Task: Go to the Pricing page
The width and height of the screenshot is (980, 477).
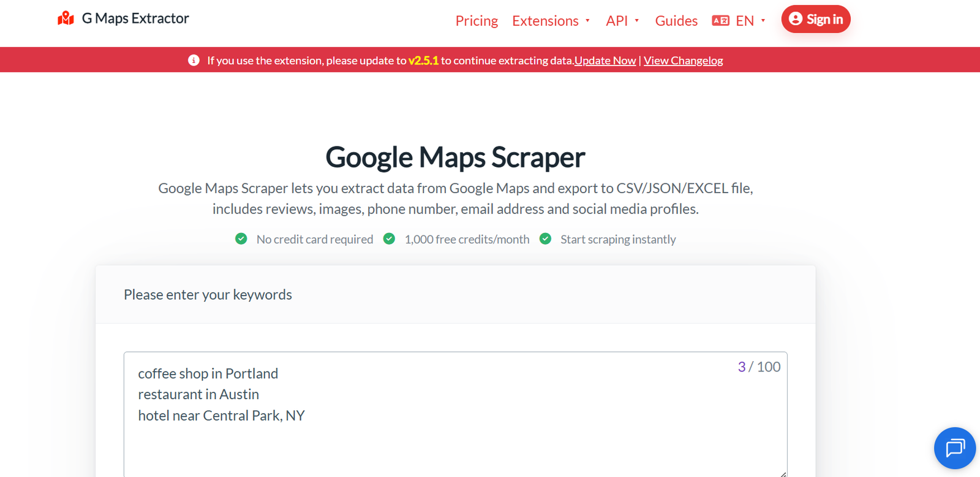Action: pos(477,21)
